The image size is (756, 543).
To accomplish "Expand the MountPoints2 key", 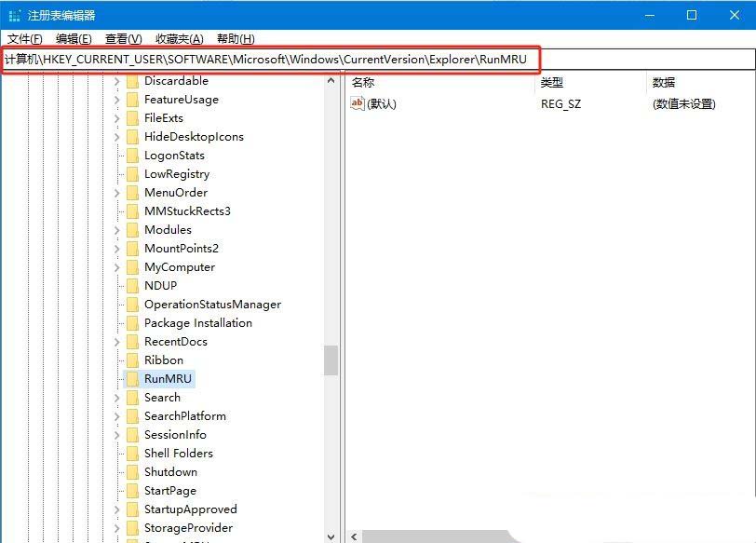I will pos(117,249).
